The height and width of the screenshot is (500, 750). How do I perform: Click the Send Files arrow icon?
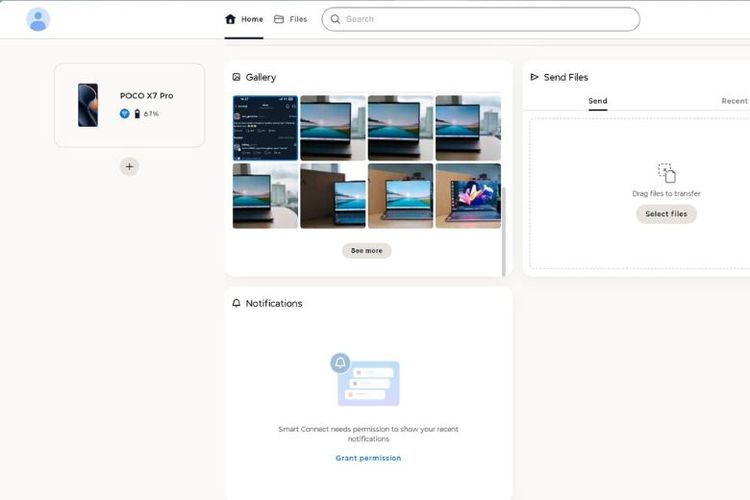coord(534,77)
